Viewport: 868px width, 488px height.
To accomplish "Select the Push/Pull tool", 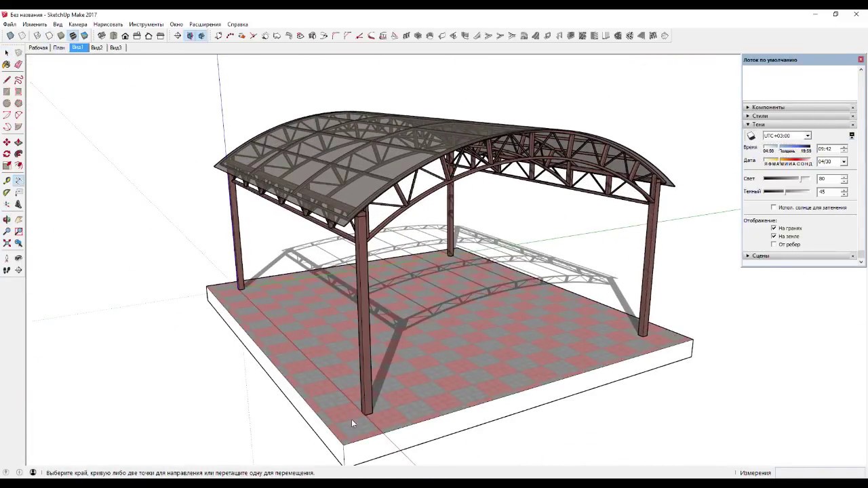I will pos(18,142).
